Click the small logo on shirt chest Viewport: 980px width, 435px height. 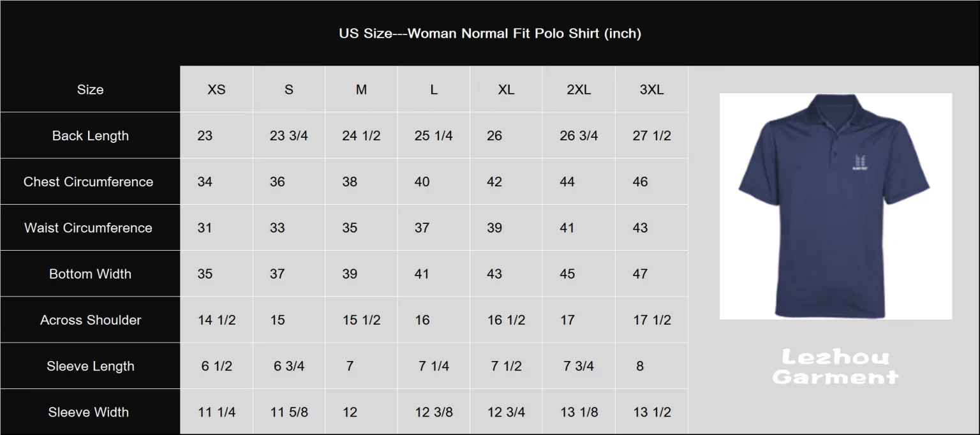859,163
